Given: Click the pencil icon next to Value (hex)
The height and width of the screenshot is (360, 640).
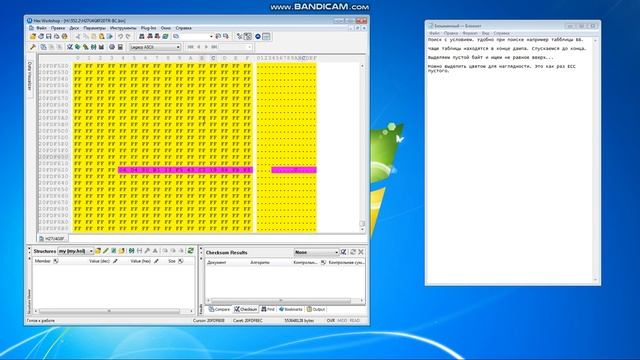Looking at the screenshot, I should coord(156,261).
